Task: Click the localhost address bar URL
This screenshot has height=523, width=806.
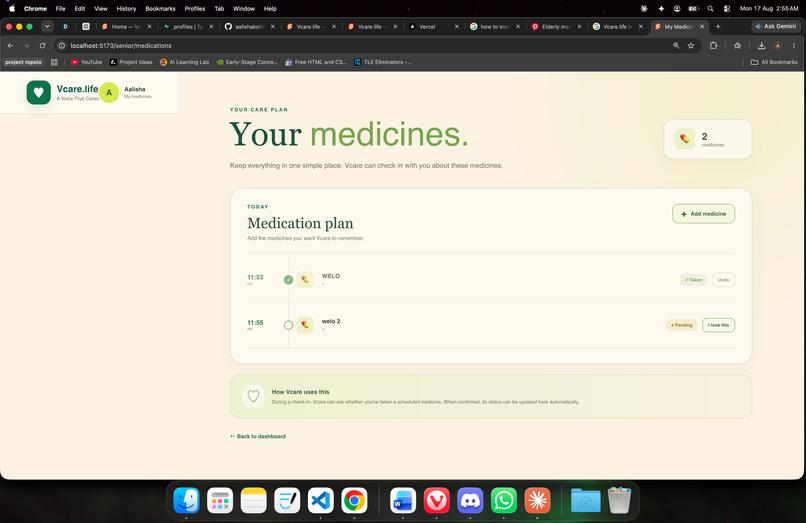Action: 121,46
